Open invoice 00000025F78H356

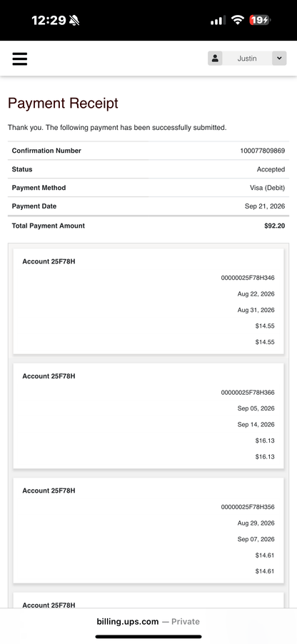tap(248, 507)
